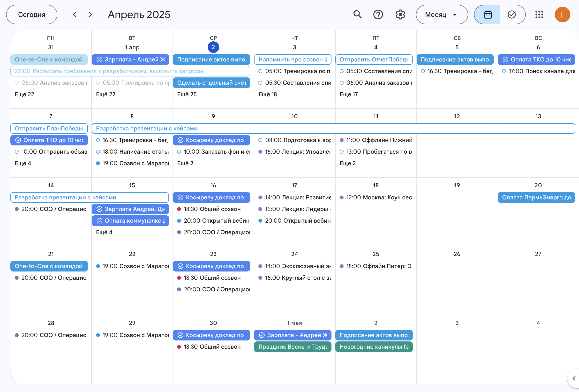
Task: Open the Google apps grid icon
Action: pos(539,15)
